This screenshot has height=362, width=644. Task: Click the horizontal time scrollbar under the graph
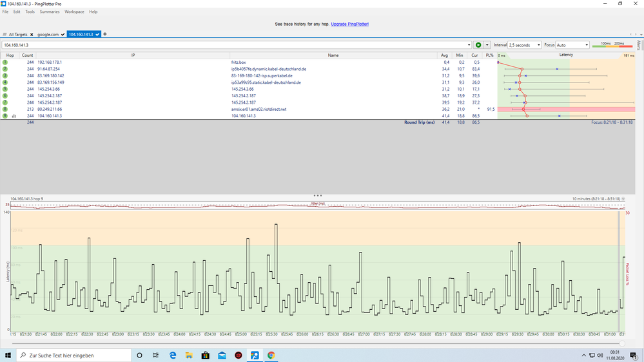[x=317, y=343]
